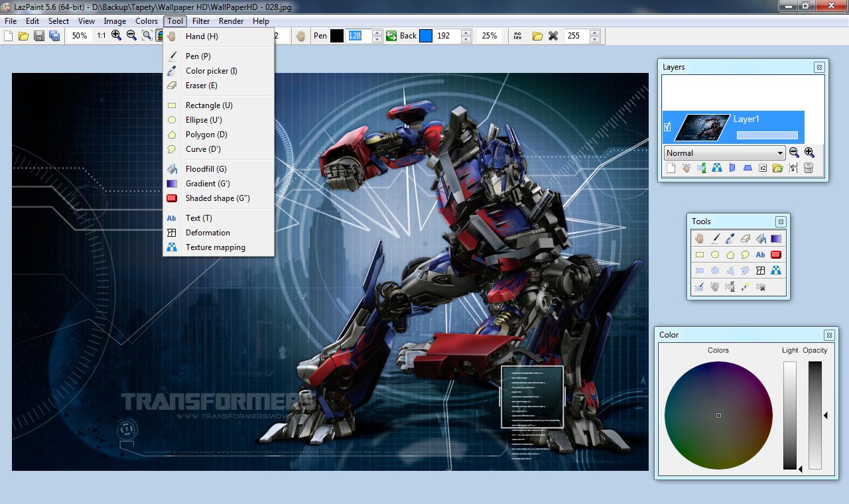This screenshot has width=849, height=504.
Task: Click the pen opacity 128 field
Action: click(359, 36)
